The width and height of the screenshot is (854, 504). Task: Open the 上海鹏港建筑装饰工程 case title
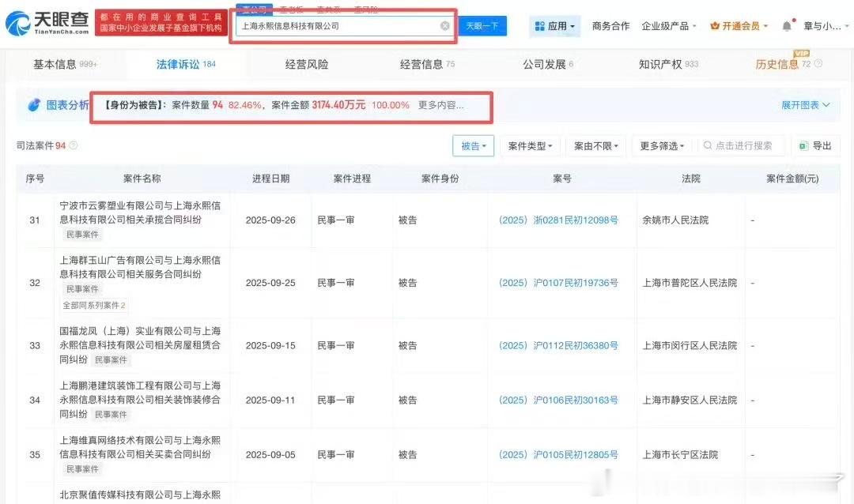tap(140, 400)
